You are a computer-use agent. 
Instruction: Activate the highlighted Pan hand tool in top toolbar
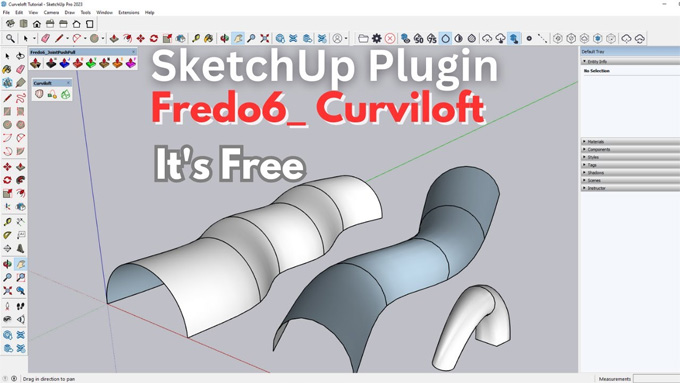click(x=238, y=39)
